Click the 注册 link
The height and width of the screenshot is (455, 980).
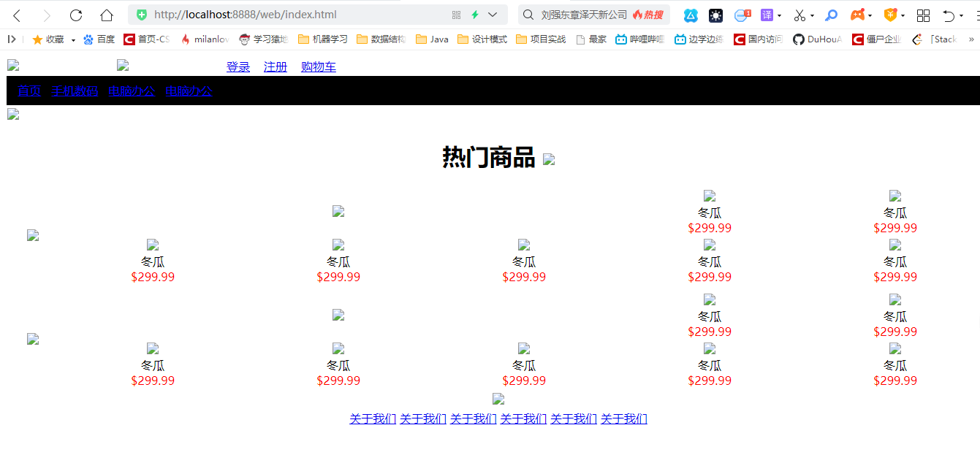pos(275,66)
